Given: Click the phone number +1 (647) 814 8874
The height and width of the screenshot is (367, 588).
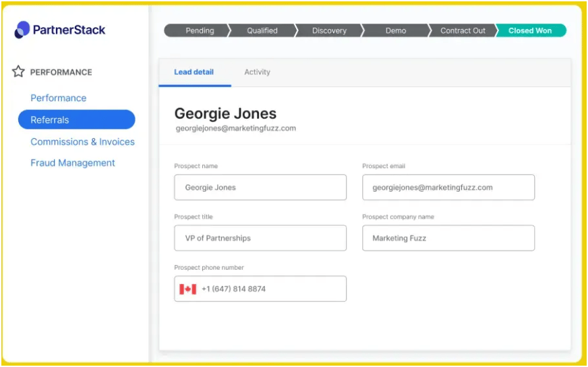Looking at the screenshot, I should [x=233, y=289].
